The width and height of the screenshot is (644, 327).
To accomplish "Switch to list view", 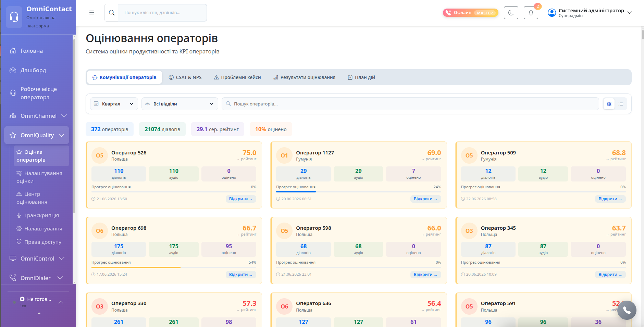I will point(621,104).
